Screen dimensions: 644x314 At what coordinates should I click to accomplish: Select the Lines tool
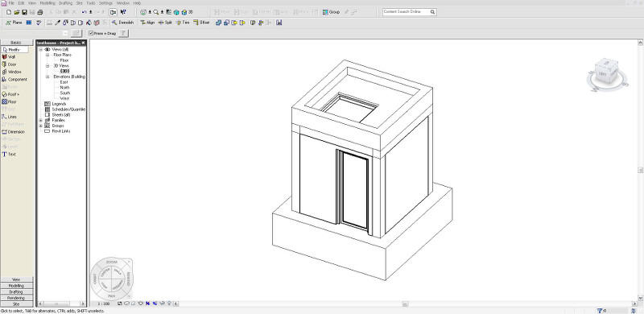10,117
